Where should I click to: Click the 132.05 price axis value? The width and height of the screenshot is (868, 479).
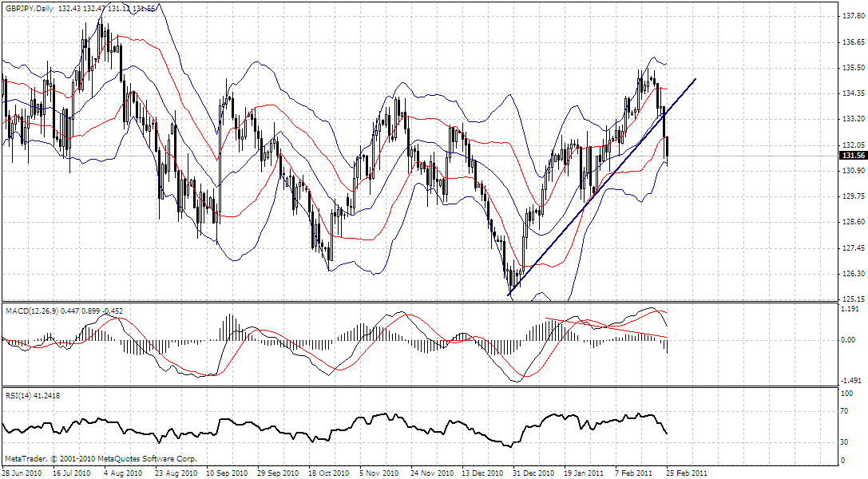click(853, 145)
